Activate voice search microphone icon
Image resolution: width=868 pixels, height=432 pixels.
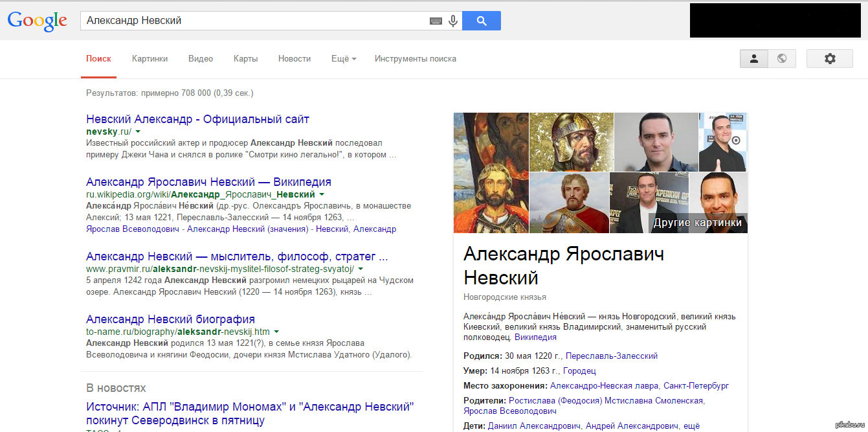(453, 21)
